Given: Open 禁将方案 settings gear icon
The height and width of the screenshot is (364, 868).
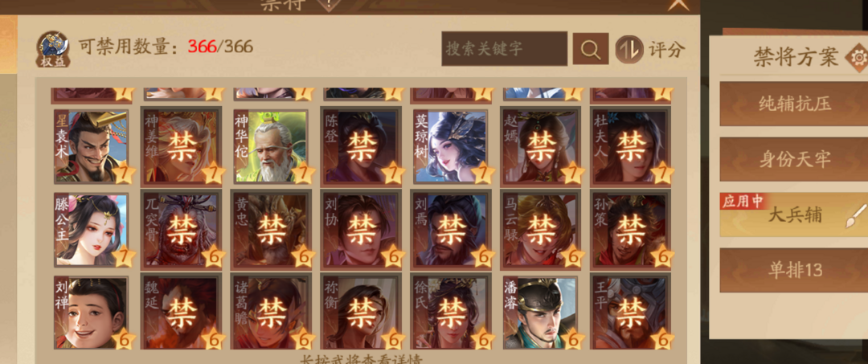Looking at the screenshot, I should pos(858,58).
